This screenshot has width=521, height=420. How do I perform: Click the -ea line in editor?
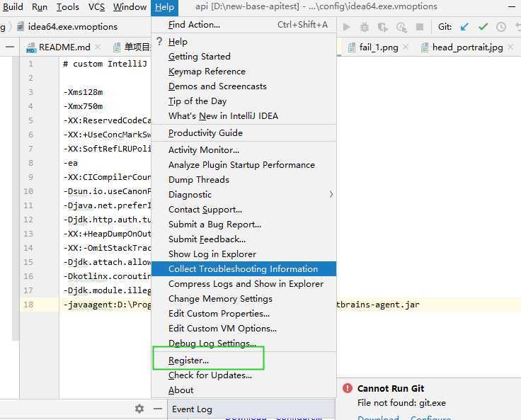pyautogui.click(x=71, y=163)
